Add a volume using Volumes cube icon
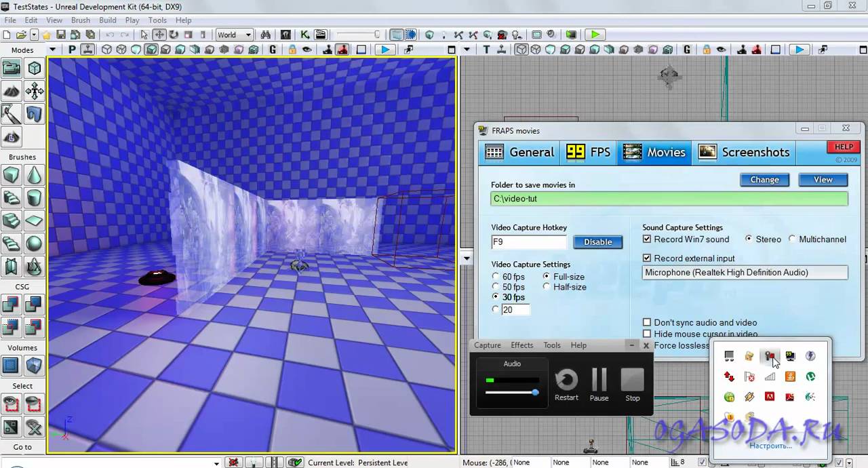This screenshot has height=468, width=868. point(34,366)
